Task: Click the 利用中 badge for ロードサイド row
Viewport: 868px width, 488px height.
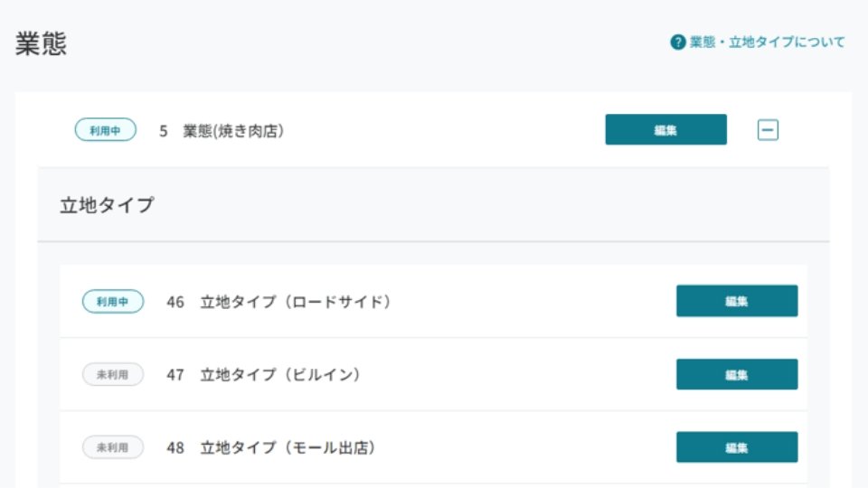Action: (x=112, y=302)
